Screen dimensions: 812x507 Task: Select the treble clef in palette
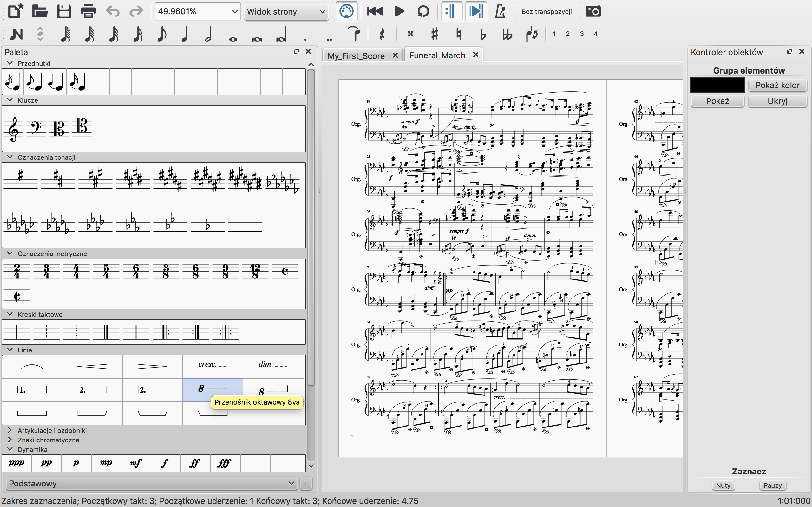pos(13,129)
